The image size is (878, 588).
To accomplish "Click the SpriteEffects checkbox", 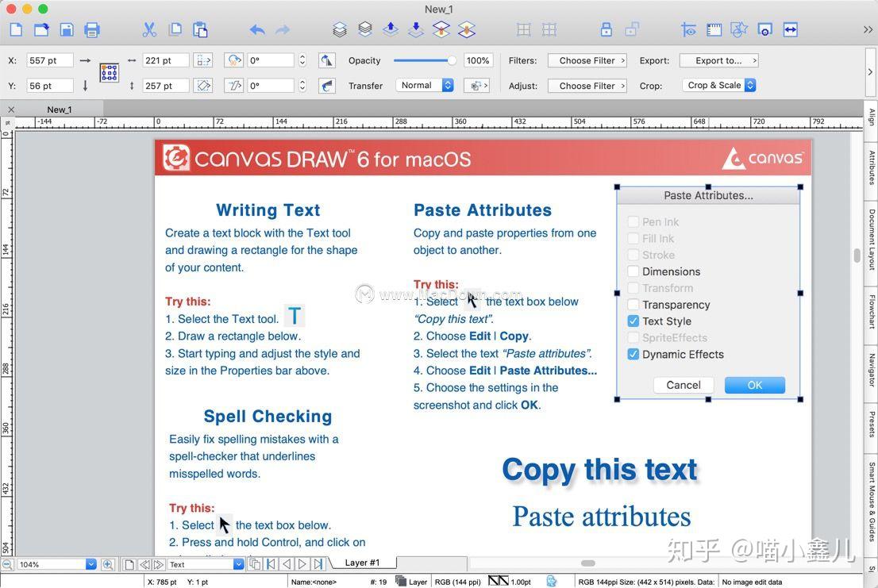I will click(x=633, y=337).
